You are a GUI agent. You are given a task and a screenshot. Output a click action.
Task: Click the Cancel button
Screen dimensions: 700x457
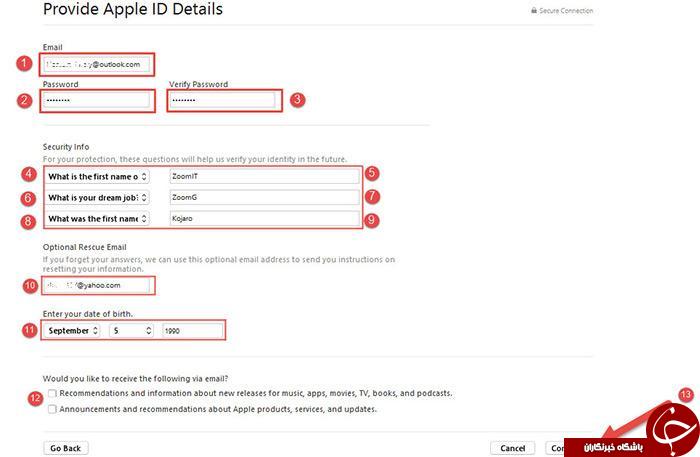[512, 448]
